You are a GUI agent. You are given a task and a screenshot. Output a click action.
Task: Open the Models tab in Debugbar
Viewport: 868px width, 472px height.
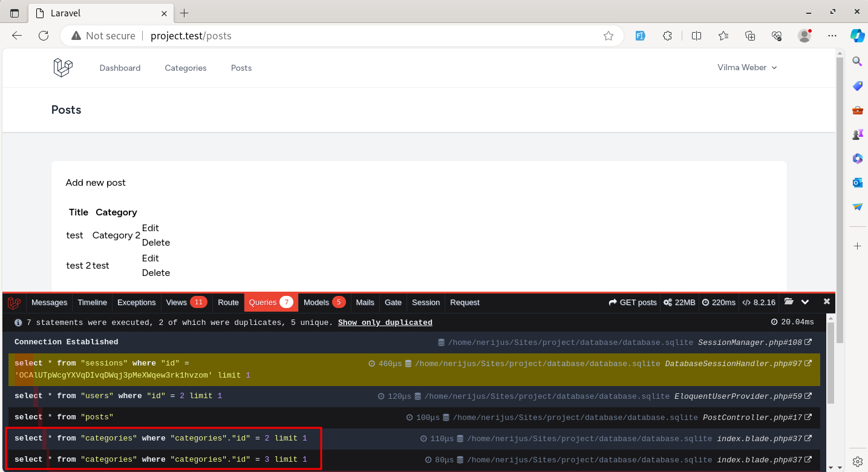(325, 302)
